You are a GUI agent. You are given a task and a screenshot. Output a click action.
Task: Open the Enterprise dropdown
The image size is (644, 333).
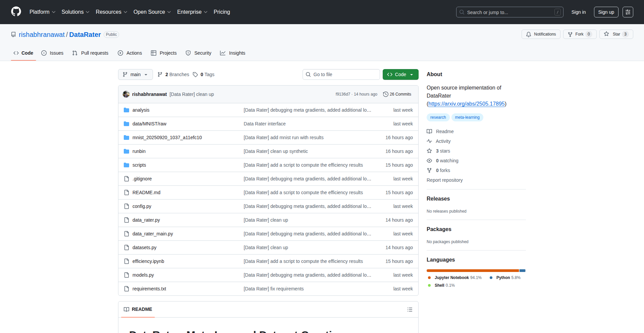pyautogui.click(x=192, y=12)
